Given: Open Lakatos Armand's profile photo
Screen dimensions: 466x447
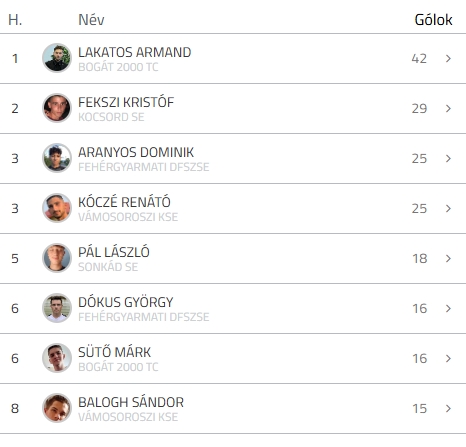Looking at the screenshot, I should tap(57, 58).
